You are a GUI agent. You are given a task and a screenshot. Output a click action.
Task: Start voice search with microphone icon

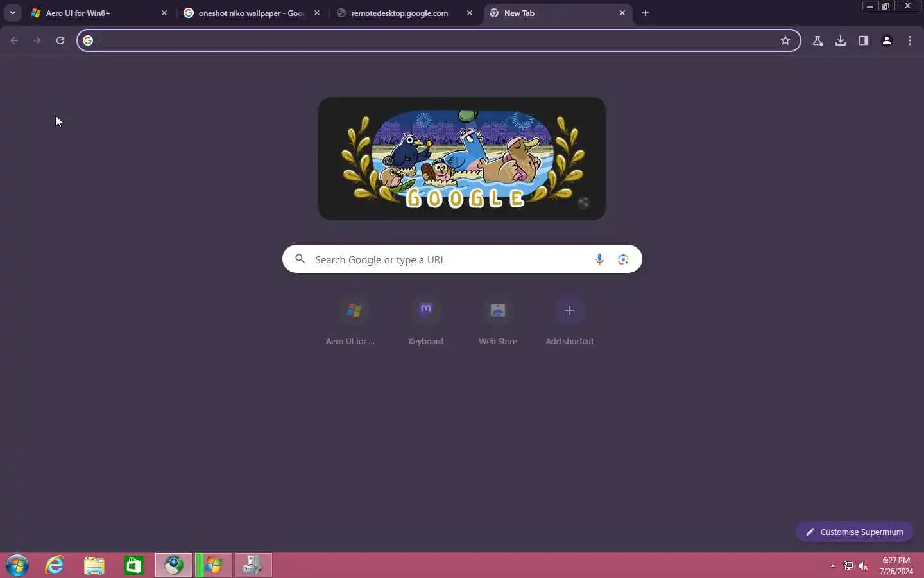(599, 259)
